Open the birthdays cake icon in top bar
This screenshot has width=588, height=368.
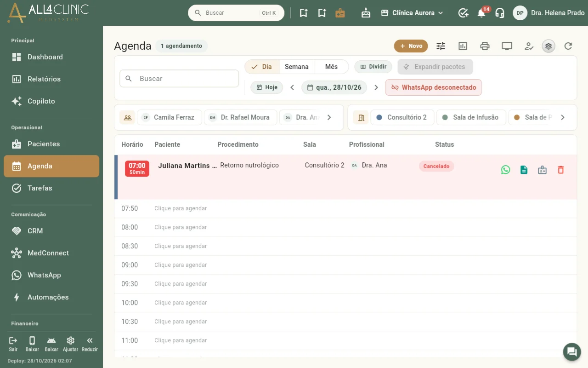click(x=366, y=13)
